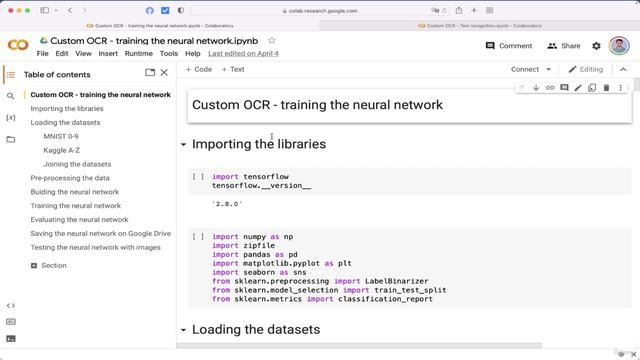640x360 pixels.
Task: Click the Connect button
Action: [525, 69]
